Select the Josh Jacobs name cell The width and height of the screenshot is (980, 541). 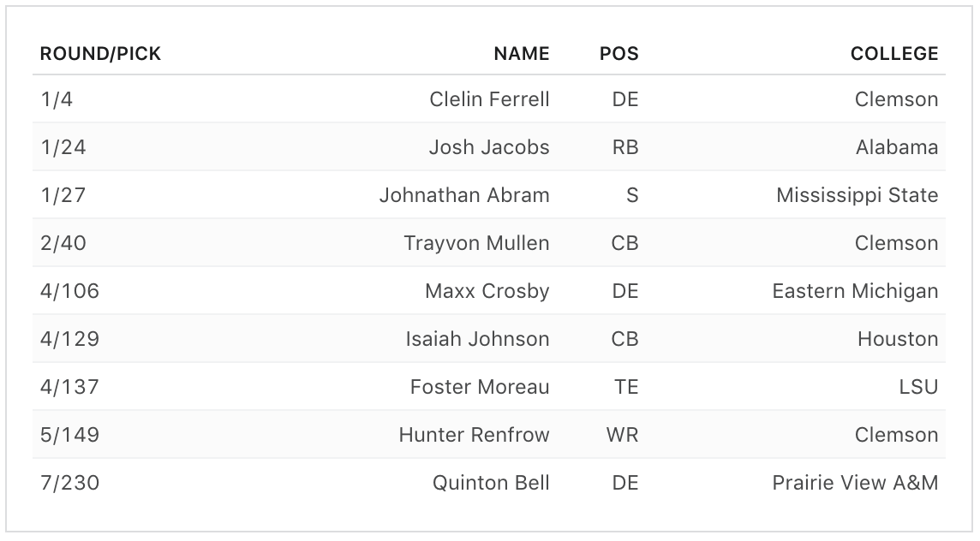(489, 147)
